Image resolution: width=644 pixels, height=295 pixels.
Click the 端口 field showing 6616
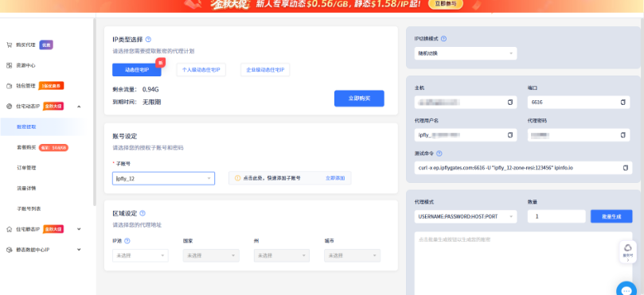(x=578, y=102)
